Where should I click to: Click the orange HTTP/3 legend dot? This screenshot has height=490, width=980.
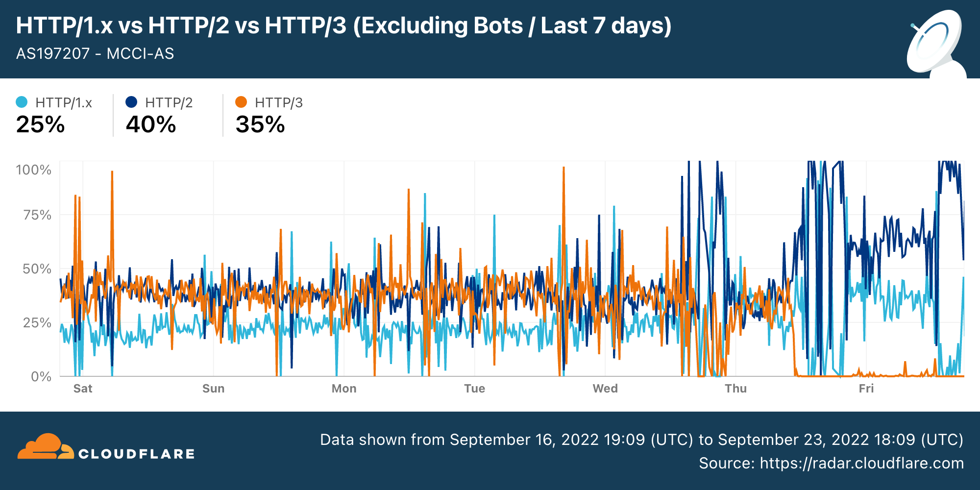[241, 102]
